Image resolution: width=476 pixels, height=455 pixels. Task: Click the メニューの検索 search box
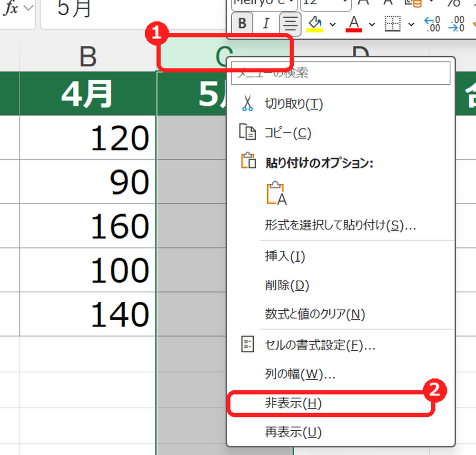coord(341,73)
